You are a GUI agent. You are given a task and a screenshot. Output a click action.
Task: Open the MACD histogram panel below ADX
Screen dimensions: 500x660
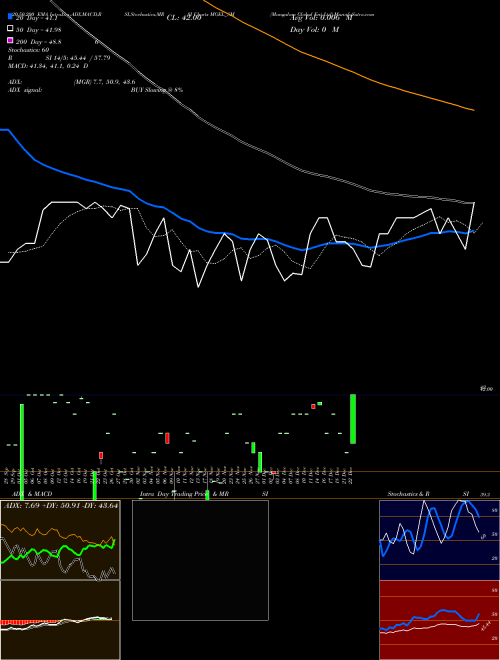click(x=60, y=620)
